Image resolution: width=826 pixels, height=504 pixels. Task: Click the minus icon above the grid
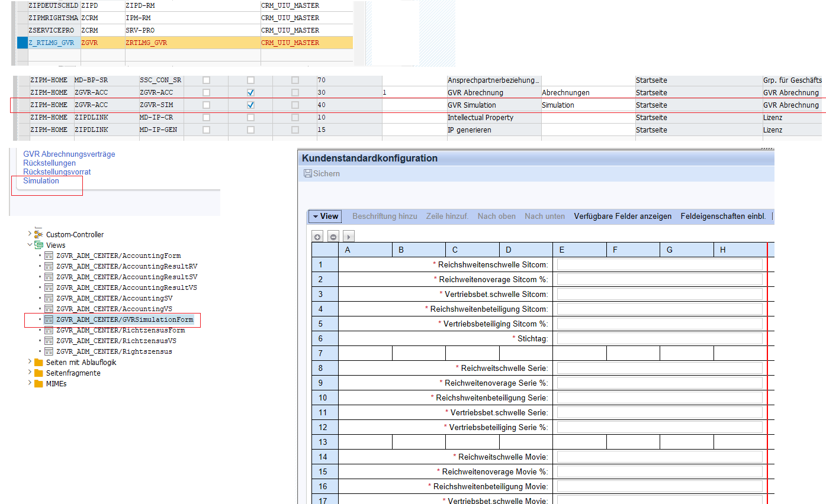(x=333, y=237)
